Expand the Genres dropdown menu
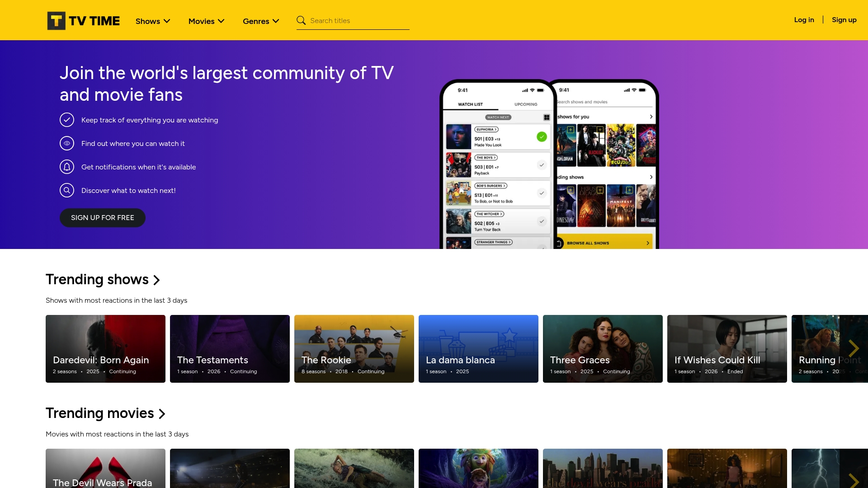This screenshot has width=868, height=488. click(x=261, y=21)
